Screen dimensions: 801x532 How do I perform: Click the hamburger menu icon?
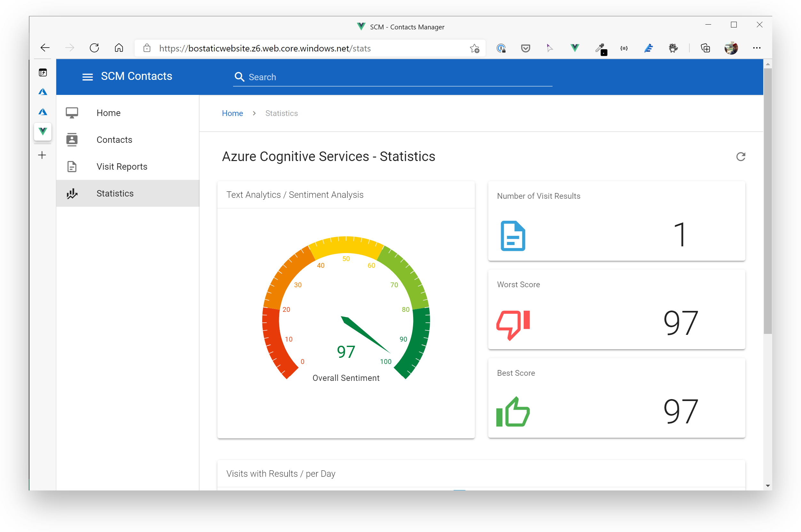[x=87, y=77]
